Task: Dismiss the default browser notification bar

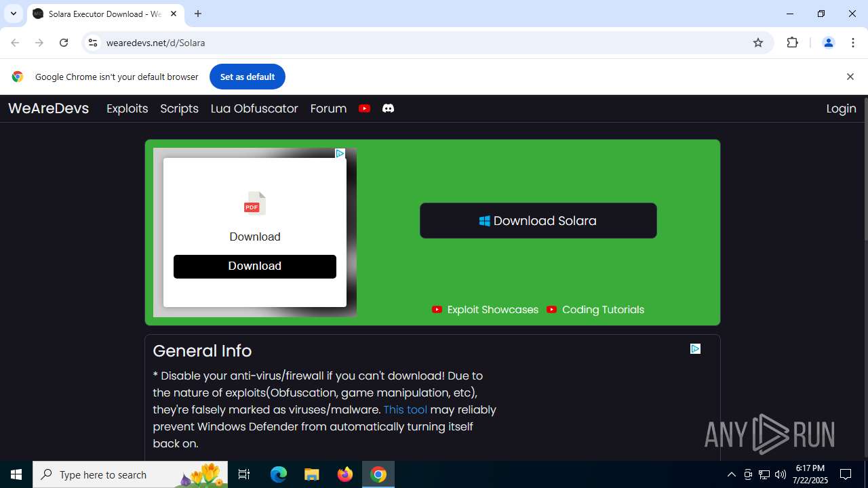Action: point(850,77)
